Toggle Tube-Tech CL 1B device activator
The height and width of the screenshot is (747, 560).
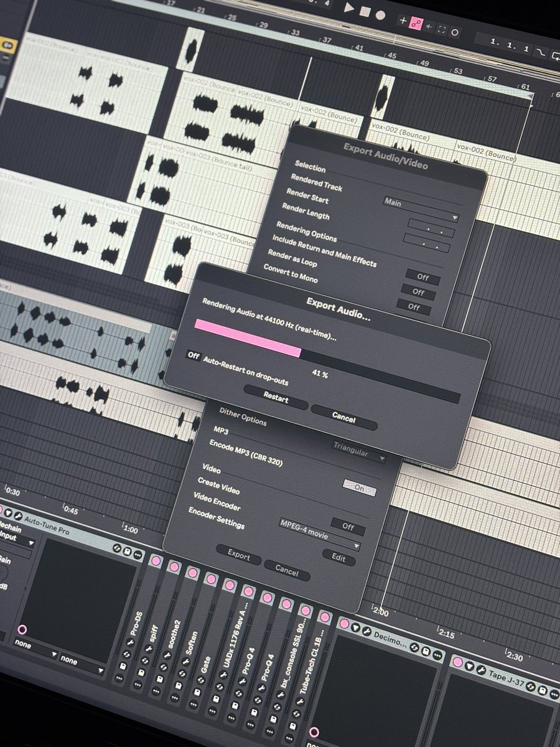[324, 616]
